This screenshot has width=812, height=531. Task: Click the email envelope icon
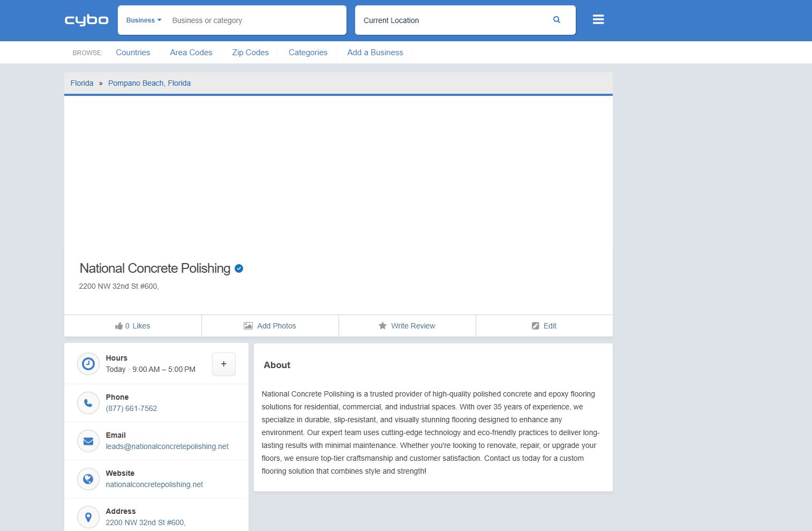88,441
